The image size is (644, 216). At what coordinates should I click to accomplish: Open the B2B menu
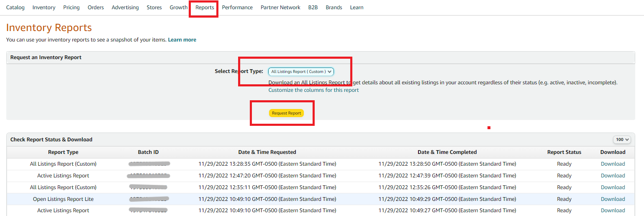tap(313, 8)
